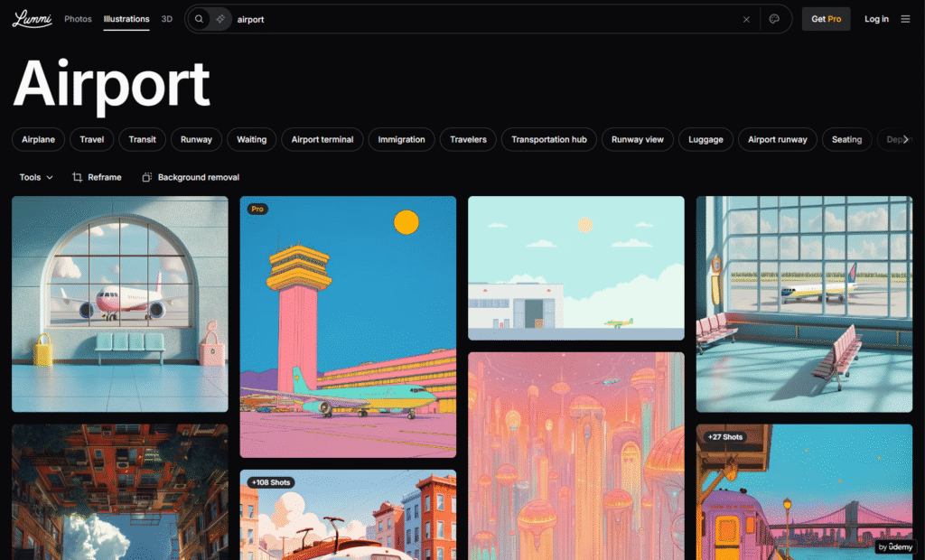Select the Seating tag chip
Screen dimensions: 925x560
click(x=846, y=139)
